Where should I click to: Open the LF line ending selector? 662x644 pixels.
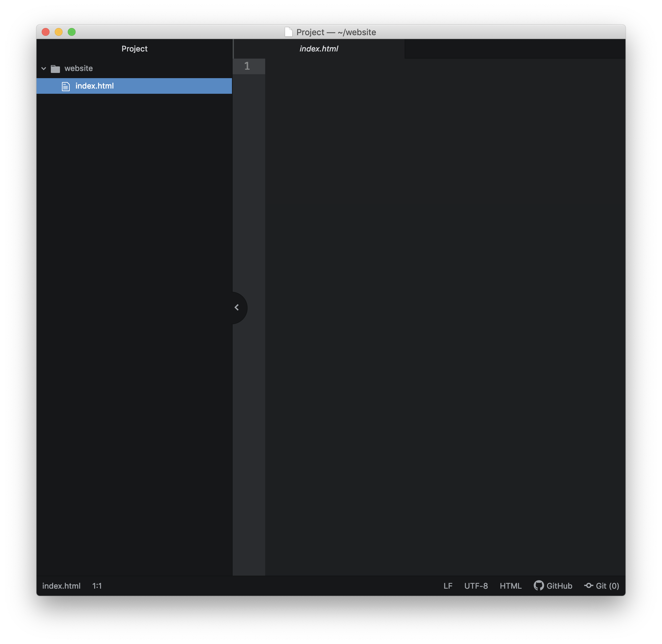pyautogui.click(x=448, y=586)
